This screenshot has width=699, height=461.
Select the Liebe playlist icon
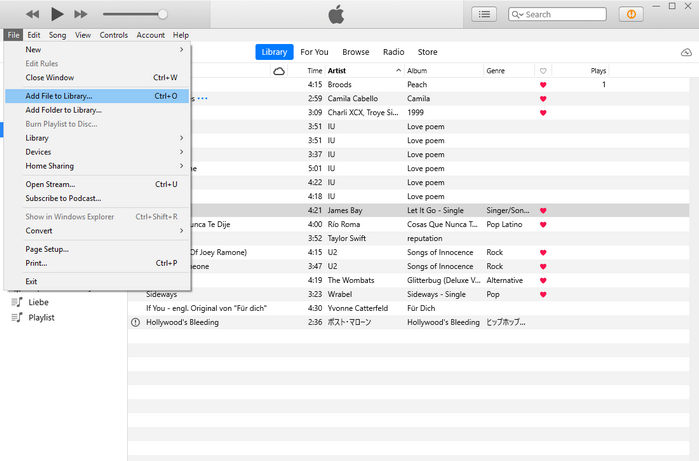(x=16, y=302)
